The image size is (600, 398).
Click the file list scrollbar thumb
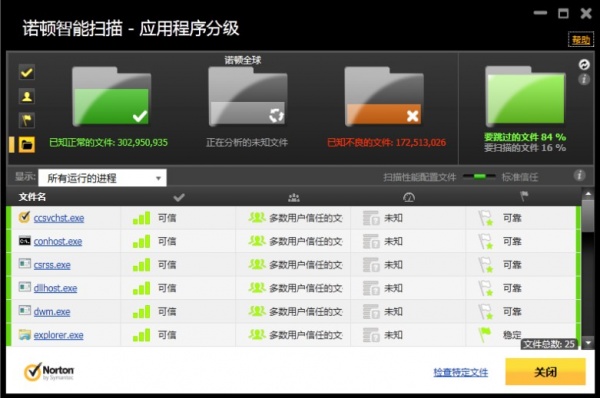[588, 215]
